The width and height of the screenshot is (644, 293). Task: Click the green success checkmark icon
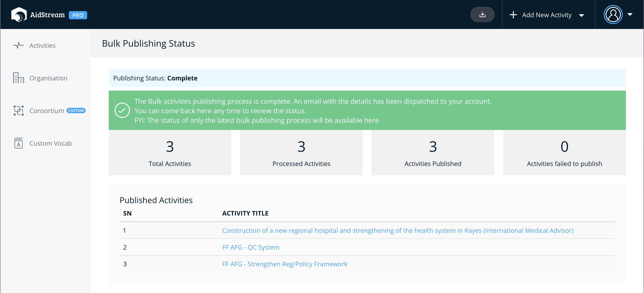[x=122, y=110]
